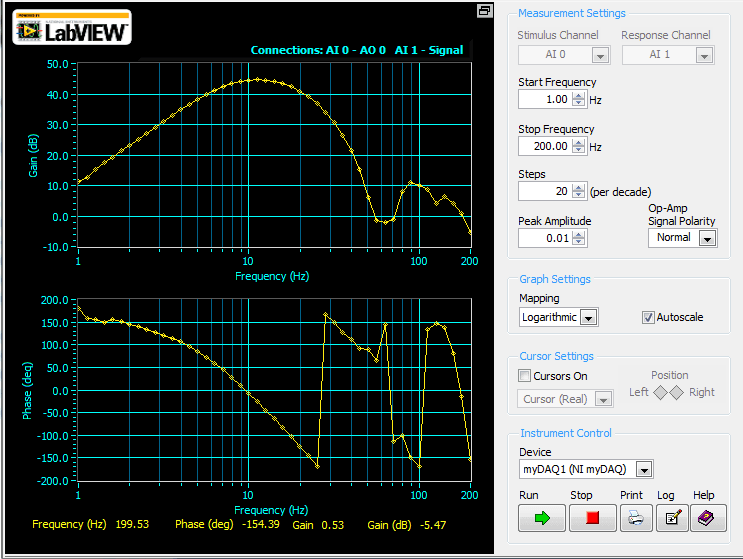Click the graph restore icon at top right
This screenshot has height=559, width=743.
tap(484, 10)
